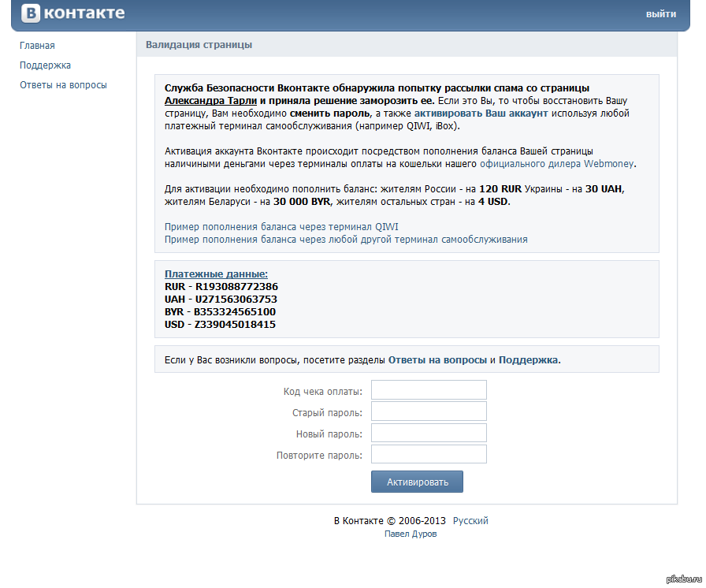
Task: Focus the Код чека оплаты field
Action: [429, 390]
